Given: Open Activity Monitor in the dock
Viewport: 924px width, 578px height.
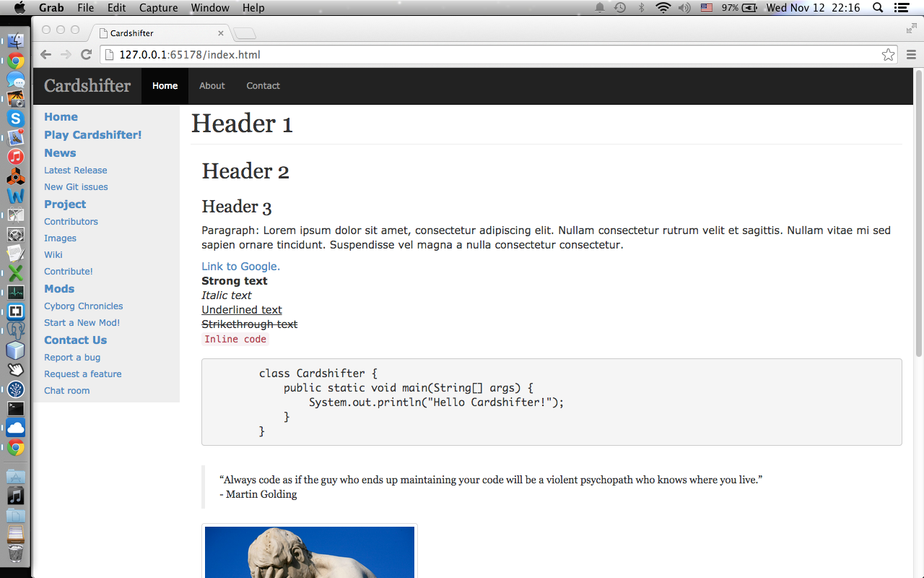Looking at the screenshot, I should tap(16, 293).
